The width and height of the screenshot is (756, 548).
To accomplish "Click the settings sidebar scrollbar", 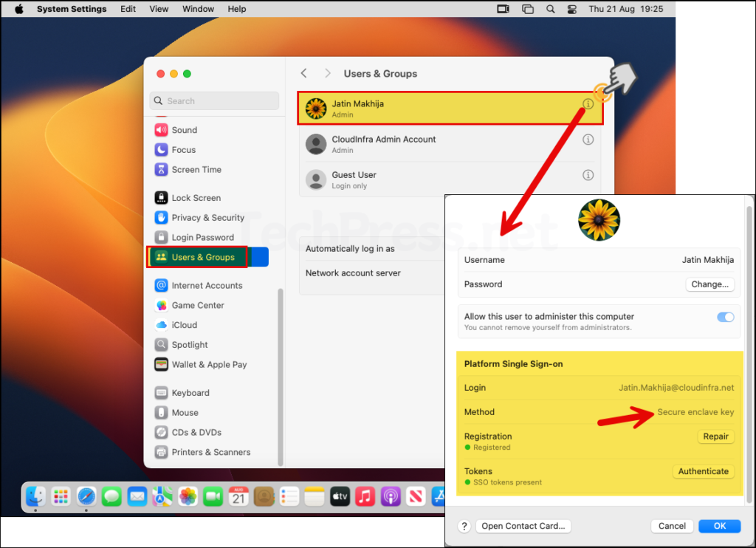I will coord(280,377).
